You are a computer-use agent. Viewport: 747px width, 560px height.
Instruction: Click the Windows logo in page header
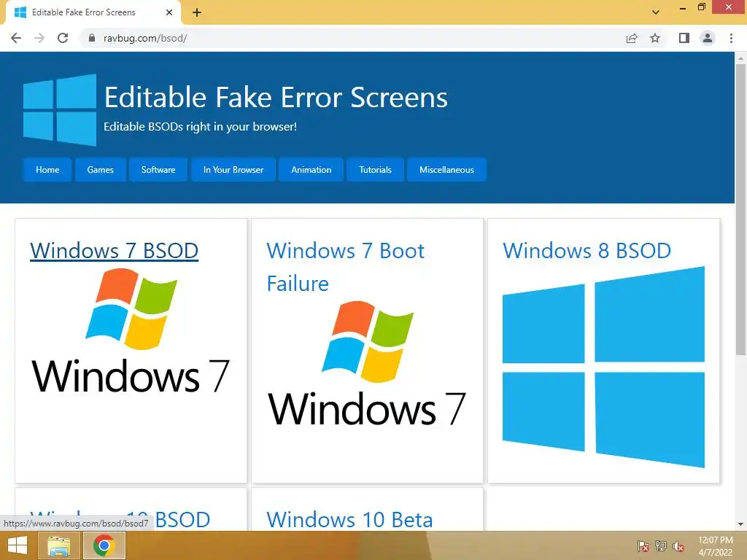point(60,110)
